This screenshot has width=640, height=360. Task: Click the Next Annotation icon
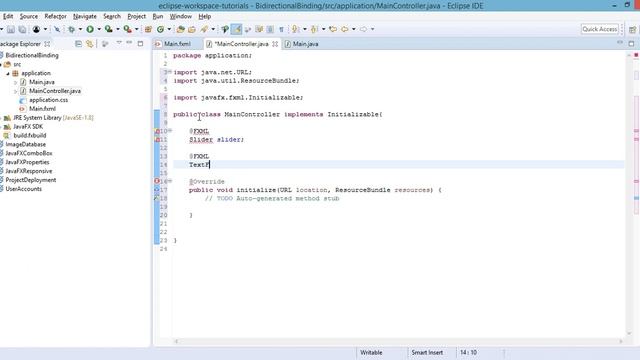pyautogui.click(x=295, y=29)
